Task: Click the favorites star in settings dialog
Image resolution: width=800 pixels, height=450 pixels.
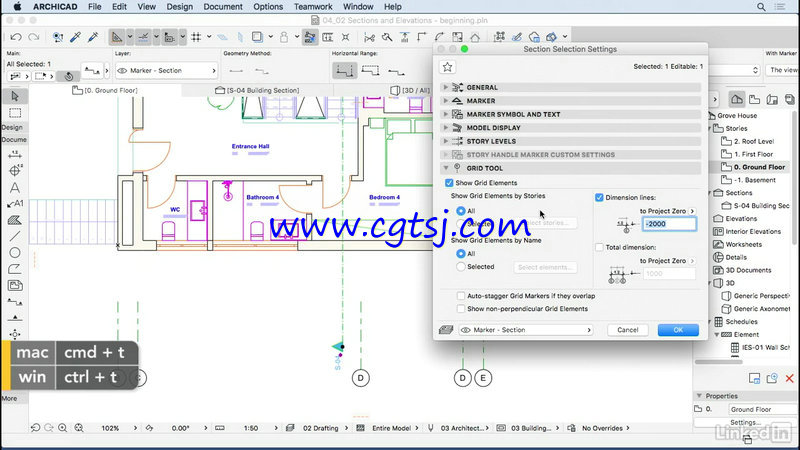Action: [x=447, y=67]
